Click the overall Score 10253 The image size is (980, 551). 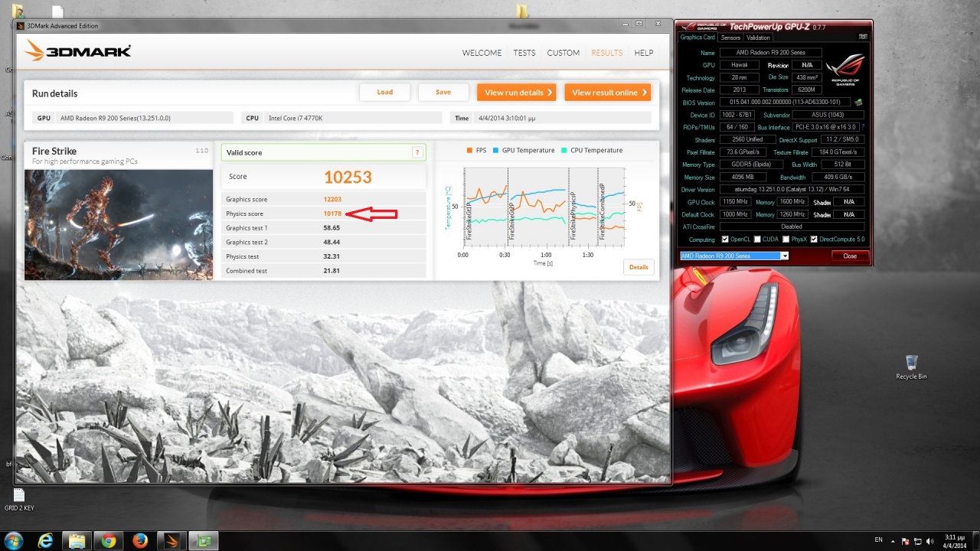[x=348, y=177]
